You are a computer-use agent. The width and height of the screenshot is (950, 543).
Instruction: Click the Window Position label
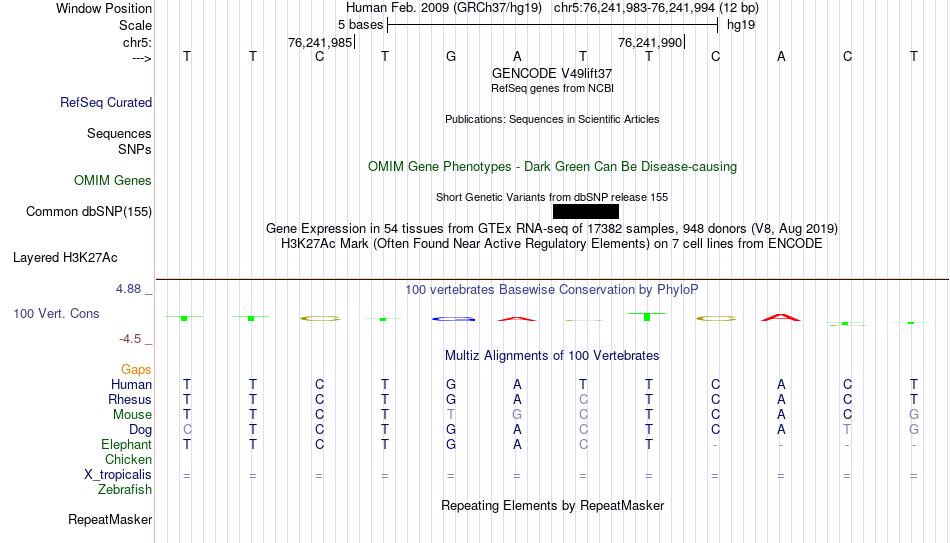point(104,8)
